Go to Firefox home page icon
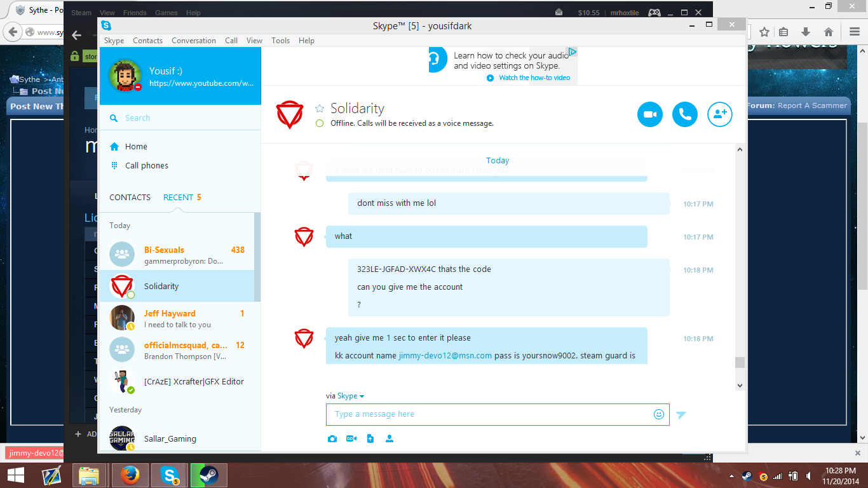 tap(829, 32)
